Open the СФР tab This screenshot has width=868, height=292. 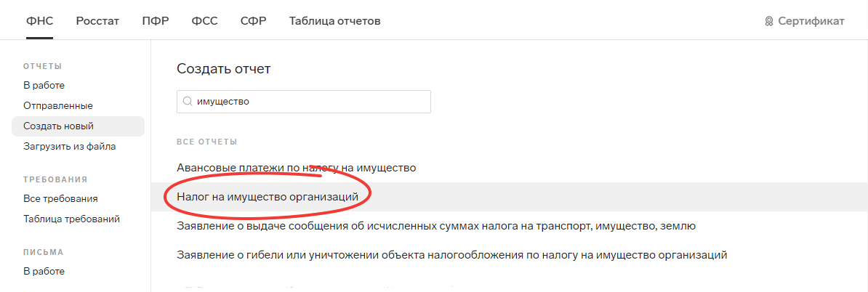pyautogui.click(x=254, y=21)
